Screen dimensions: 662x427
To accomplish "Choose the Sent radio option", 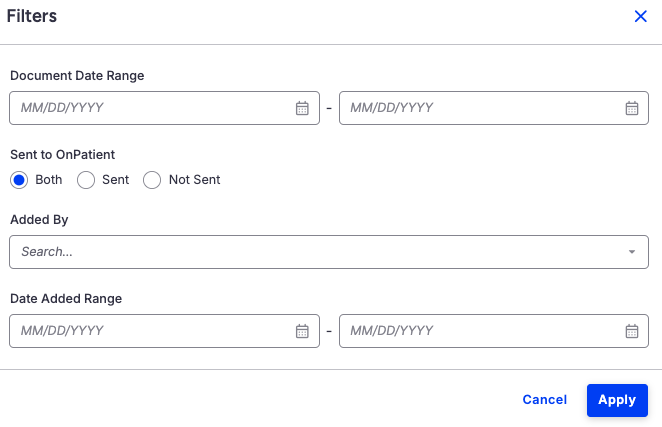I will (86, 180).
